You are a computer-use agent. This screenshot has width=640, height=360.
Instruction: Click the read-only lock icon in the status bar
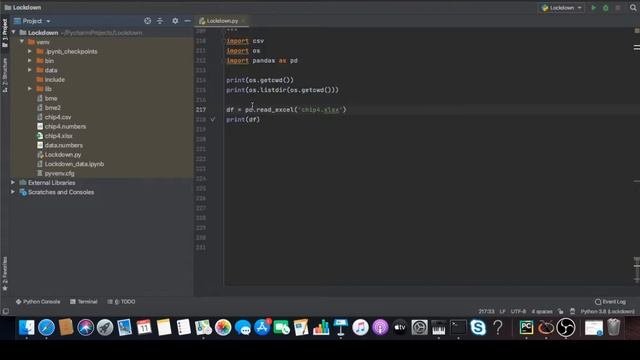[x=561, y=311]
